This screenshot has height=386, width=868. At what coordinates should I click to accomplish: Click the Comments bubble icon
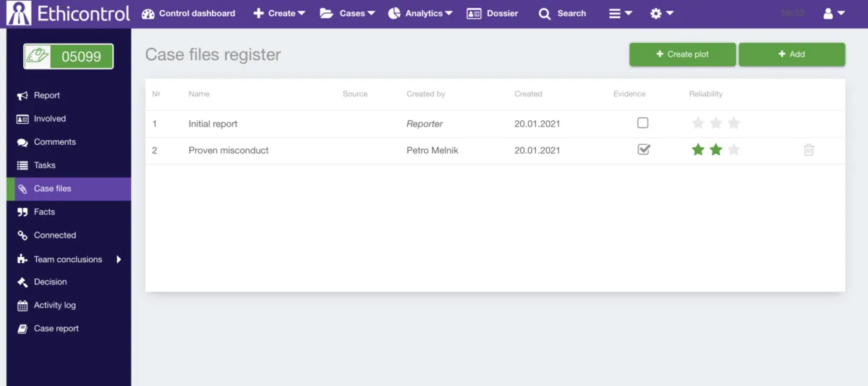(22, 142)
